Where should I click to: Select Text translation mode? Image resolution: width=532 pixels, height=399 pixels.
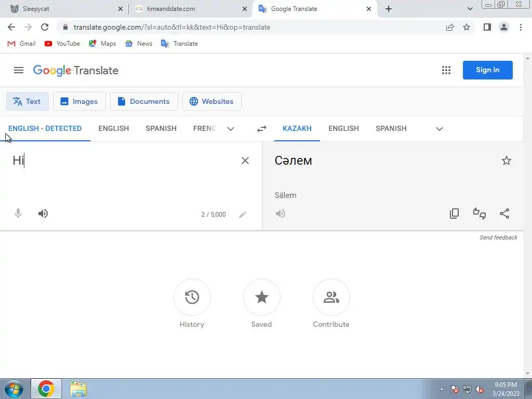pos(28,101)
